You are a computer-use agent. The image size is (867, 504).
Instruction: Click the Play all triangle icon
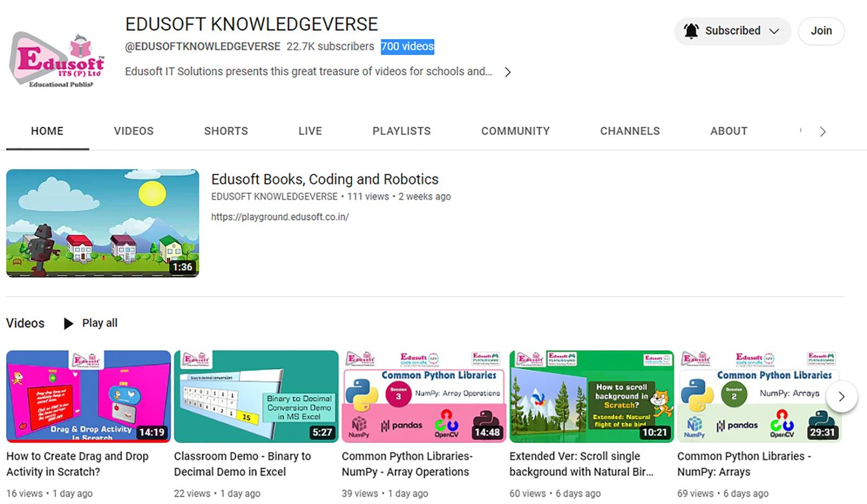click(68, 324)
